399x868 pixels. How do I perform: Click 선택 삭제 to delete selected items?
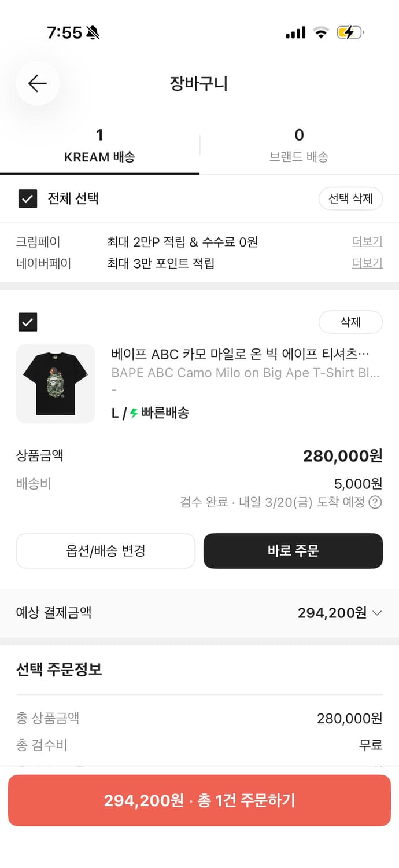pyautogui.click(x=350, y=198)
